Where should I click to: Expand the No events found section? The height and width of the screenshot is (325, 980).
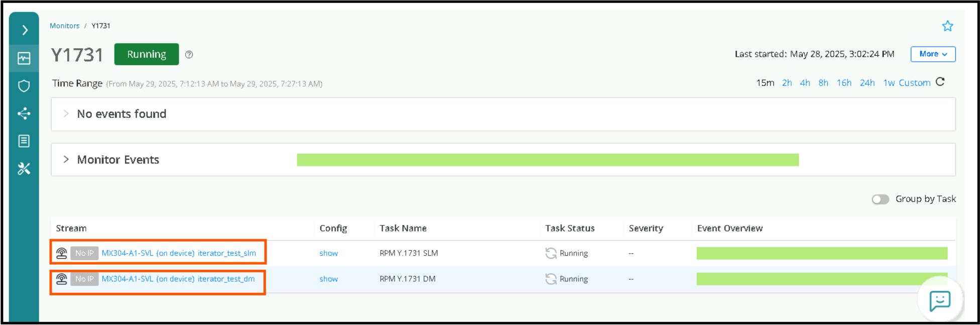pos(66,114)
